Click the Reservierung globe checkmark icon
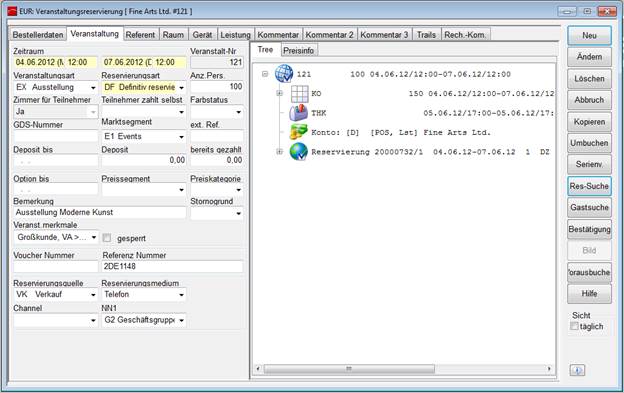This screenshot has height=393, width=624. [298, 152]
